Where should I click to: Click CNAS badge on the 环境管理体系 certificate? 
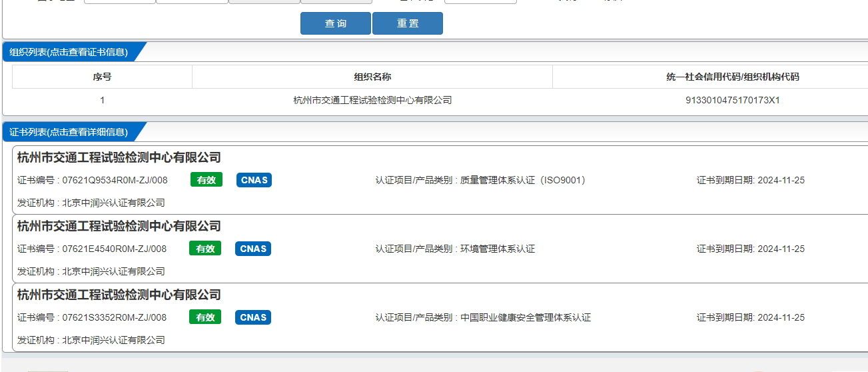click(253, 249)
